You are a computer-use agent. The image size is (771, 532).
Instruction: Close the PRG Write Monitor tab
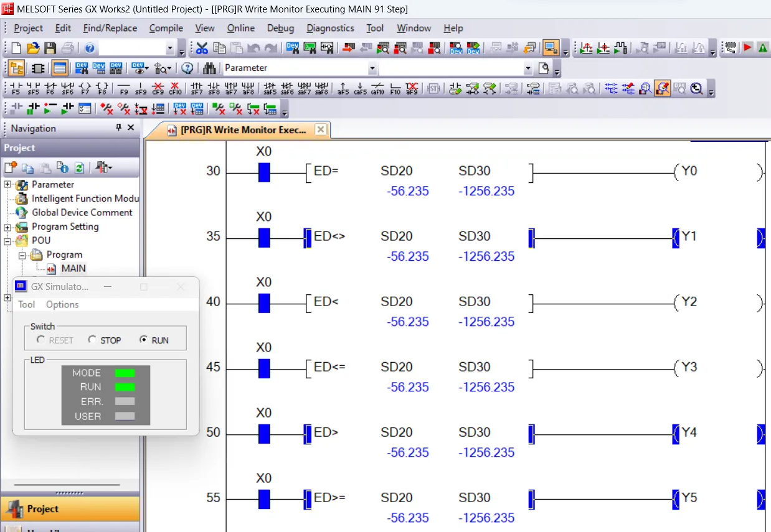(320, 129)
